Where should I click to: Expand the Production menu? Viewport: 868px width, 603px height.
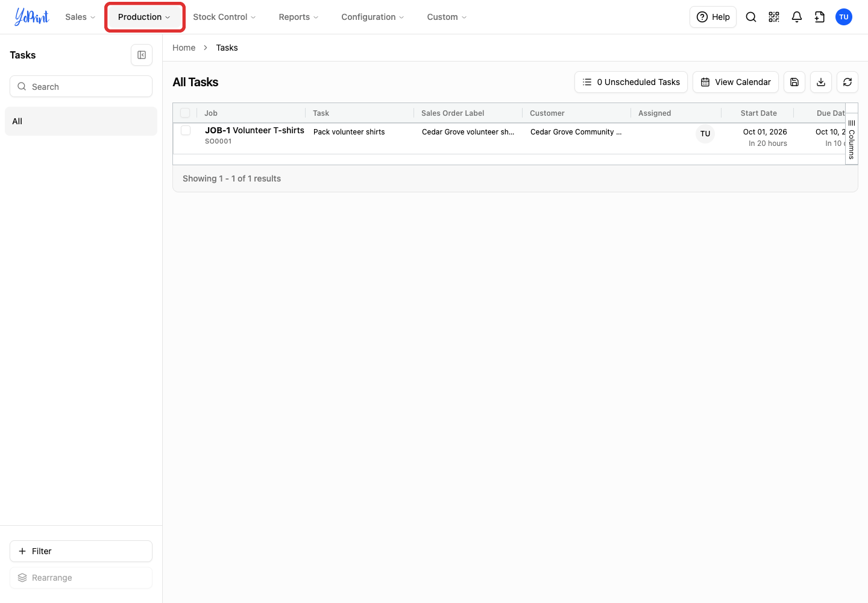point(144,17)
